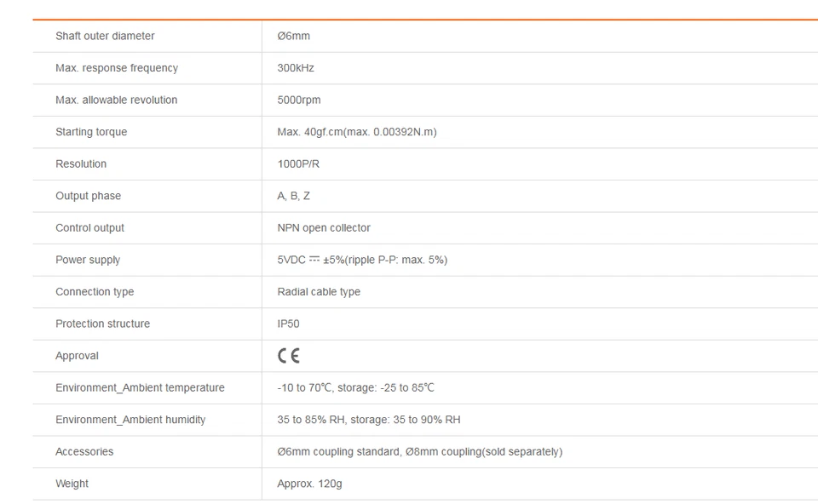This screenshot has width=818, height=504.
Task: Click the DC symbol in Power supply value
Action: tap(314, 260)
